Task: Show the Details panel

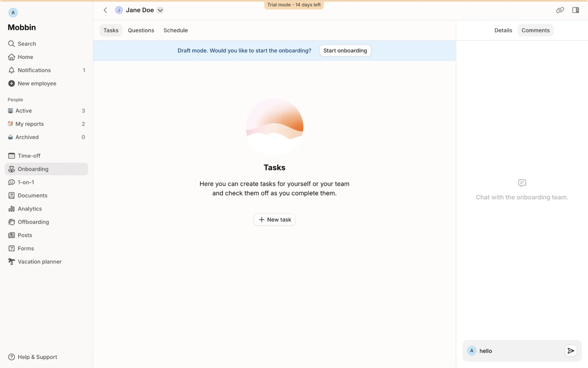Action: (x=503, y=30)
